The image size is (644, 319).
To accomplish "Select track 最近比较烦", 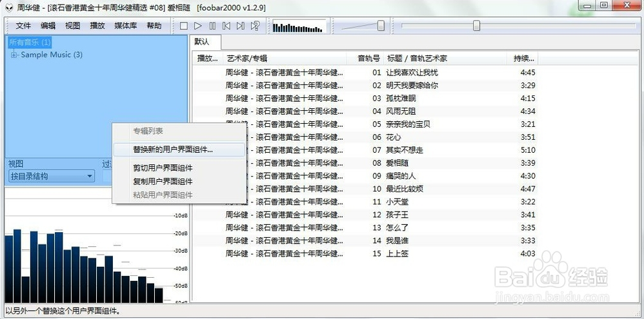I will pos(405,189).
